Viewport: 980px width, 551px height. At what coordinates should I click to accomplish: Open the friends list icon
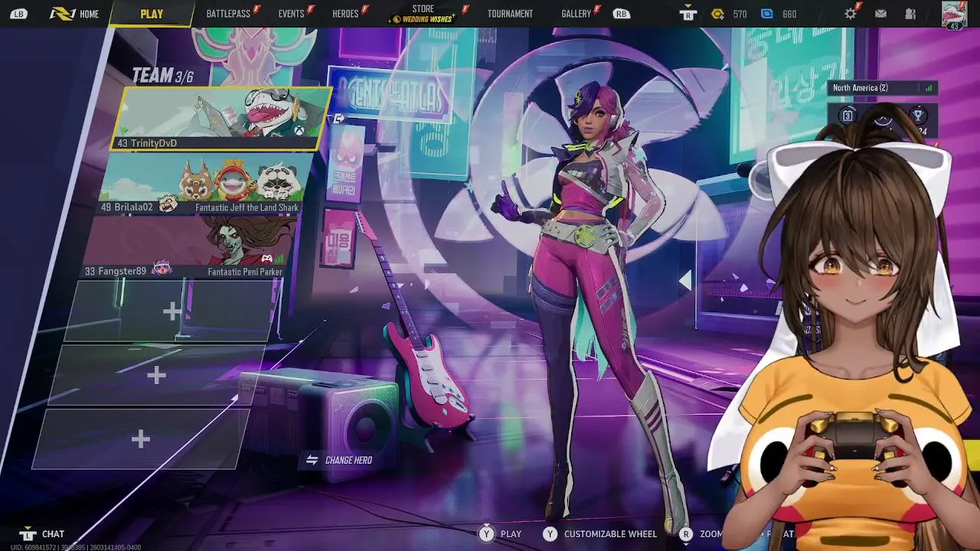(910, 14)
